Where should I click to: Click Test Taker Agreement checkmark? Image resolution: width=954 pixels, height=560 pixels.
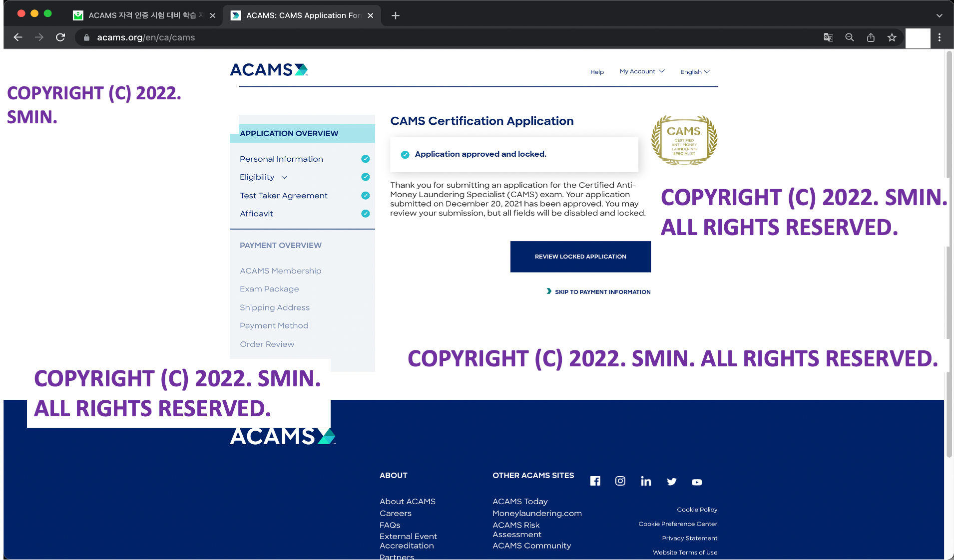pyautogui.click(x=366, y=196)
